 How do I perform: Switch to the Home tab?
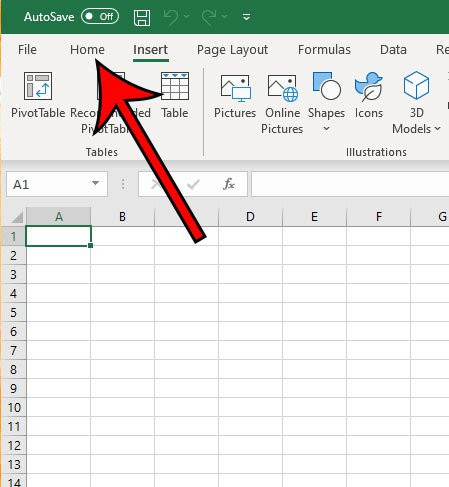87,50
